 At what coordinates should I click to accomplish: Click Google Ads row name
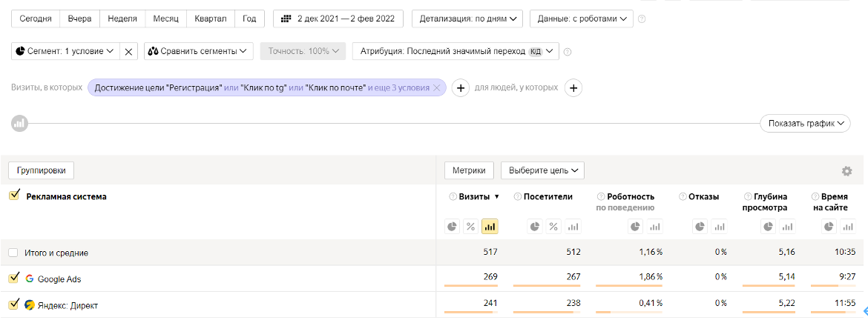point(59,279)
